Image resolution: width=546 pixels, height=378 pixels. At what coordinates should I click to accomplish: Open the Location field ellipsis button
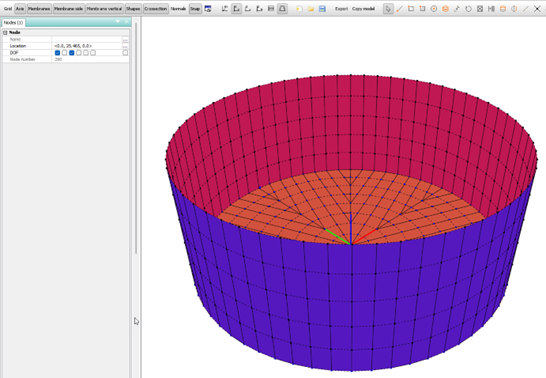(125, 46)
